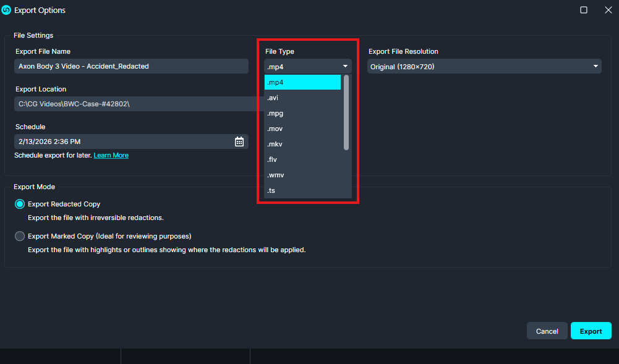This screenshot has width=619, height=364.
Task: Select Export Redacted Copy mode
Action: coord(19,204)
